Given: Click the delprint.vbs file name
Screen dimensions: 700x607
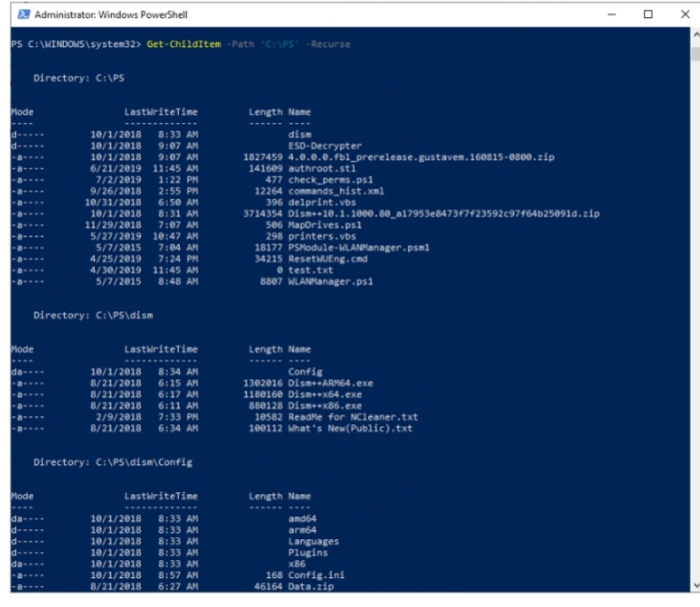Looking at the screenshot, I should pyautogui.click(x=322, y=203).
